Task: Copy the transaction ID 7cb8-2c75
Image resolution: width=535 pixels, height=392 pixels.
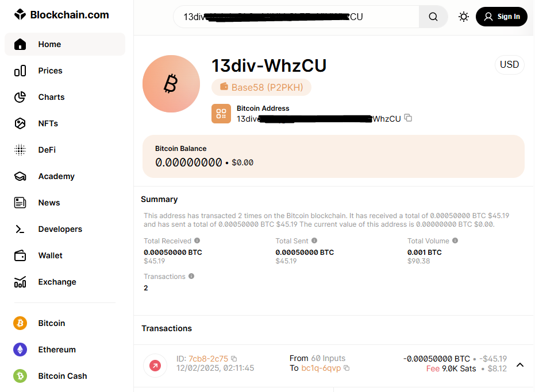Action: pyautogui.click(x=234, y=359)
